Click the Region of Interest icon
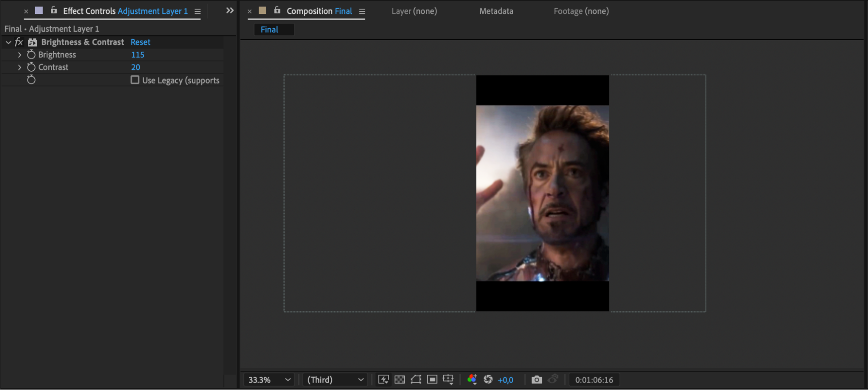Screen dimensions: 868x390 tap(432, 380)
